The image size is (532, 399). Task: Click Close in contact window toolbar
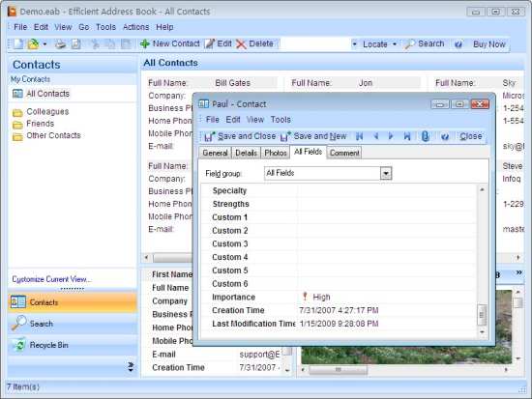(471, 136)
